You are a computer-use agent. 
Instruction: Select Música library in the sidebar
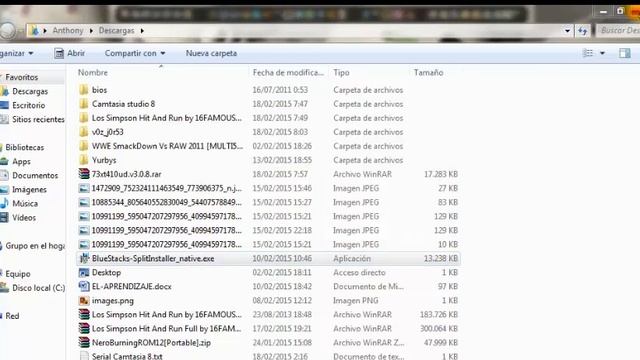click(x=25, y=203)
